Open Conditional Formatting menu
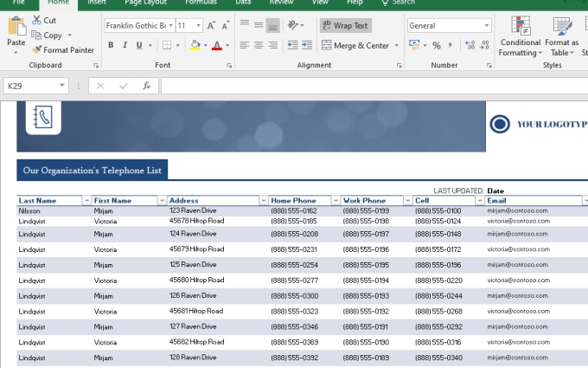588x368 pixels. (x=521, y=36)
